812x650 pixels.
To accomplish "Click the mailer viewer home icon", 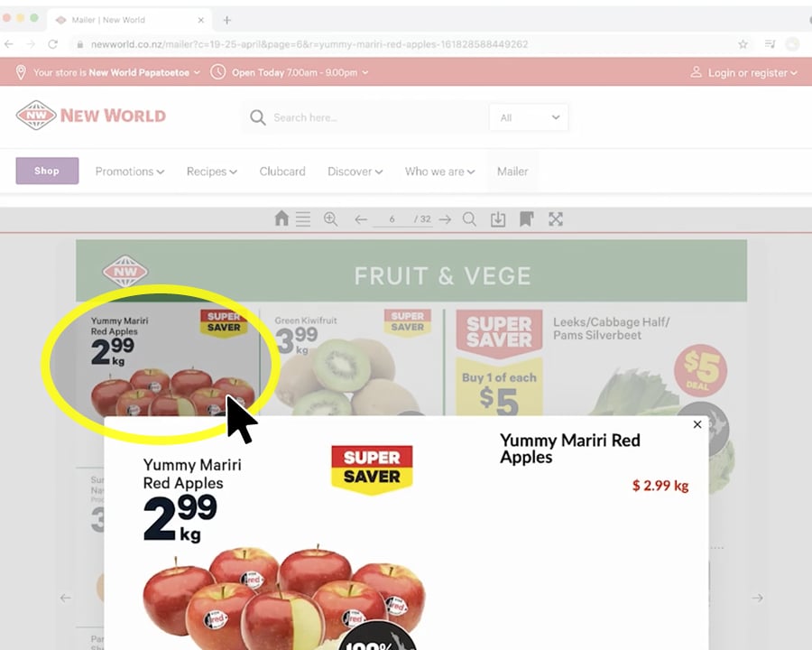I will click(x=281, y=218).
